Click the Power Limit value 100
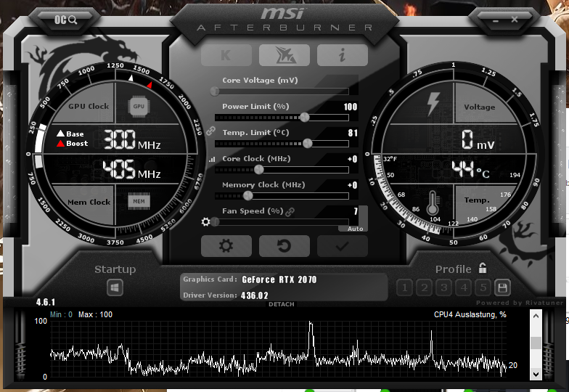Screen dimensions: 569x392 pyautogui.click(x=350, y=107)
